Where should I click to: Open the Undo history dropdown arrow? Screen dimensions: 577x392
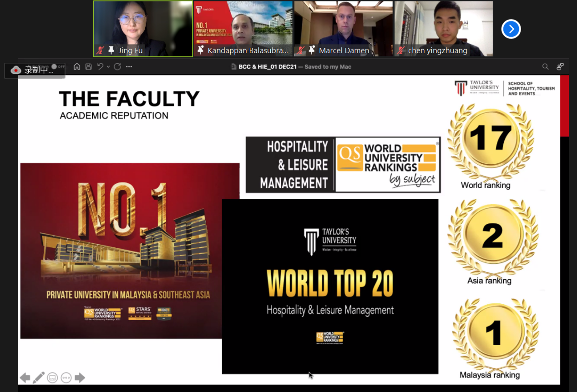pos(108,67)
